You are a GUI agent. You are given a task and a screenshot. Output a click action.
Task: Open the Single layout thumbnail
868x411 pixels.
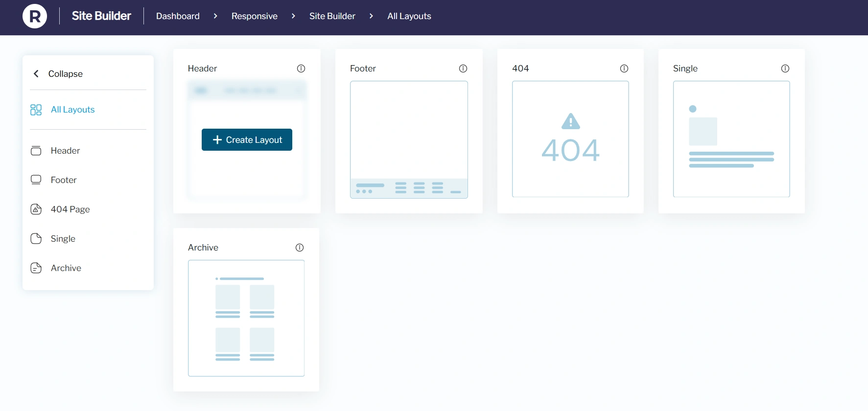(x=731, y=139)
